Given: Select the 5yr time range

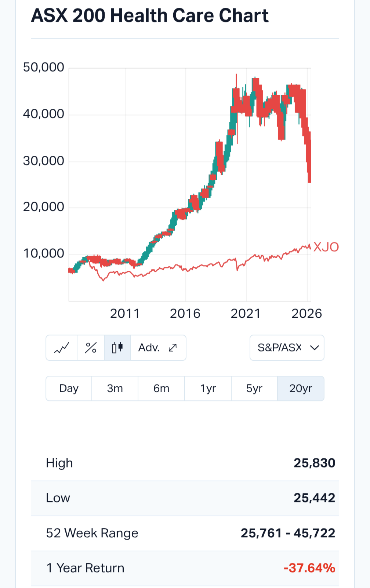Looking at the screenshot, I should 254,388.
